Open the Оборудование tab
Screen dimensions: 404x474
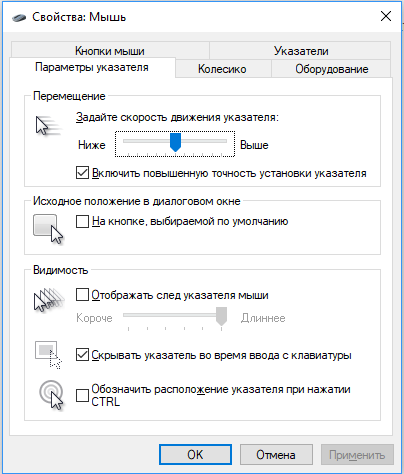[x=331, y=69]
